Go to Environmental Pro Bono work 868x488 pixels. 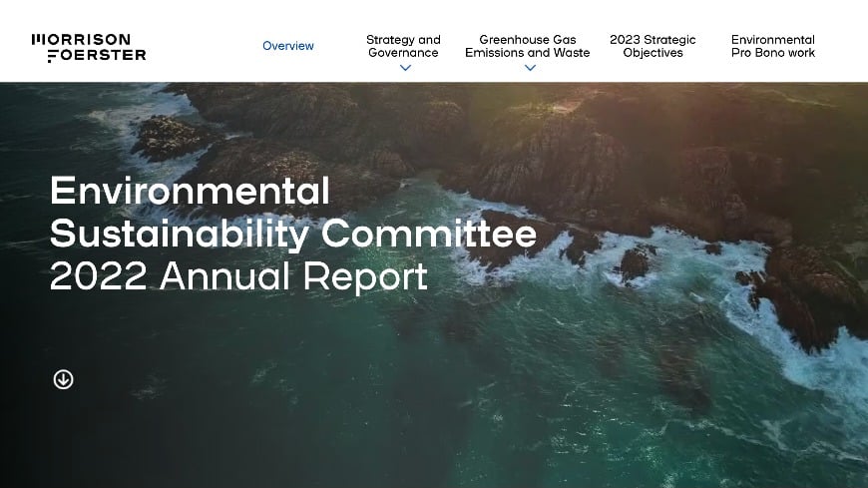773,46
